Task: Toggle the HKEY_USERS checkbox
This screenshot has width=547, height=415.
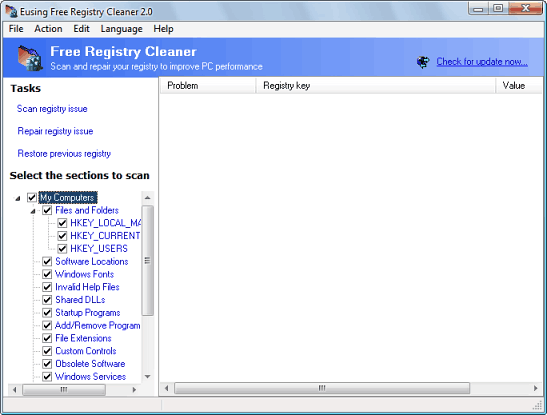Action: tap(62, 249)
